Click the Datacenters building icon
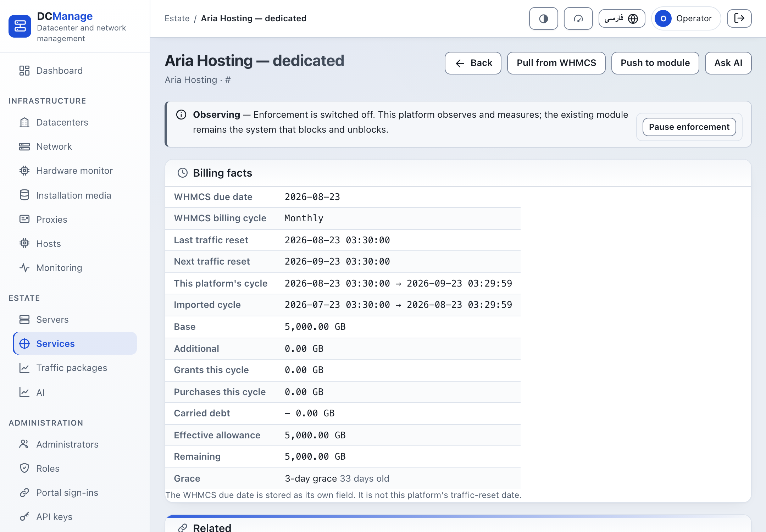The image size is (766, 532). (24, 122)
